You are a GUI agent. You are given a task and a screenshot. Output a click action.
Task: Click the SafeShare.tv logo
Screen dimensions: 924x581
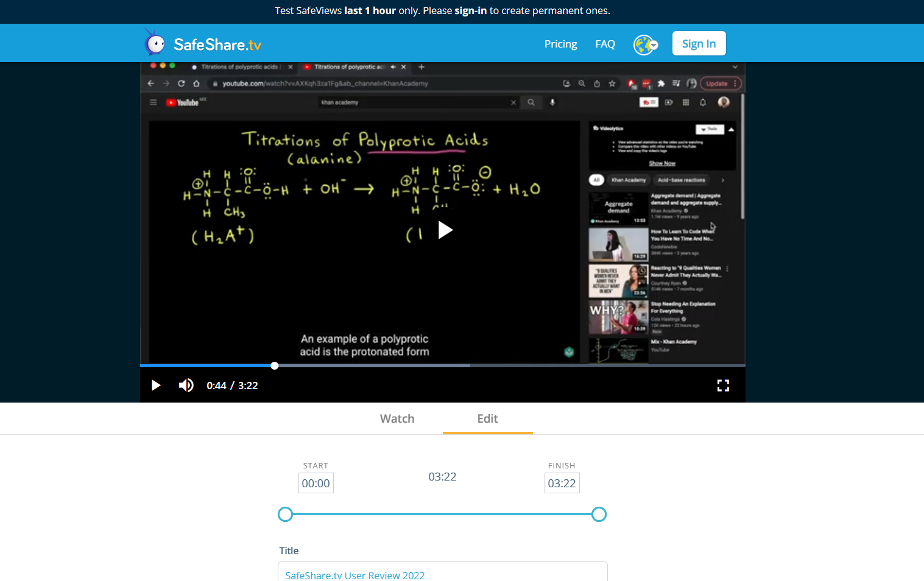coord(202,43)
